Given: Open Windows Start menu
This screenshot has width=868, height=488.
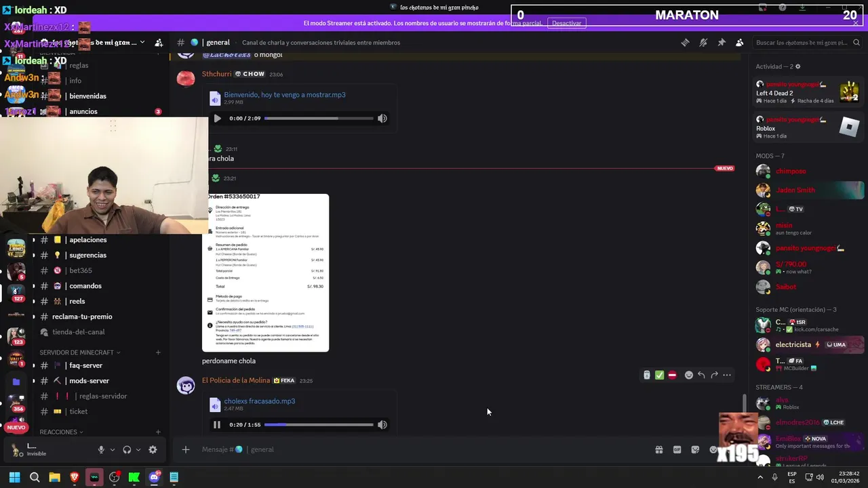Looking at the screenshot, I should 14,477.
